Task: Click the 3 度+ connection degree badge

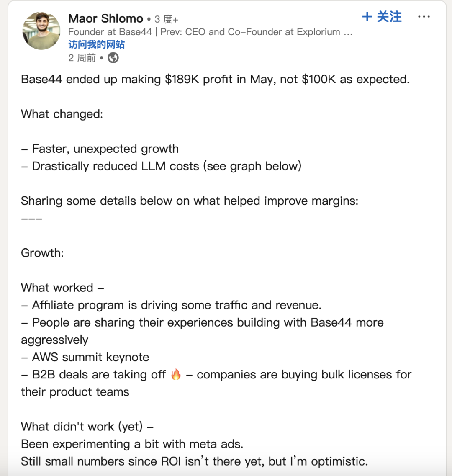Action: pyautogui.click(x=166, y=19)
